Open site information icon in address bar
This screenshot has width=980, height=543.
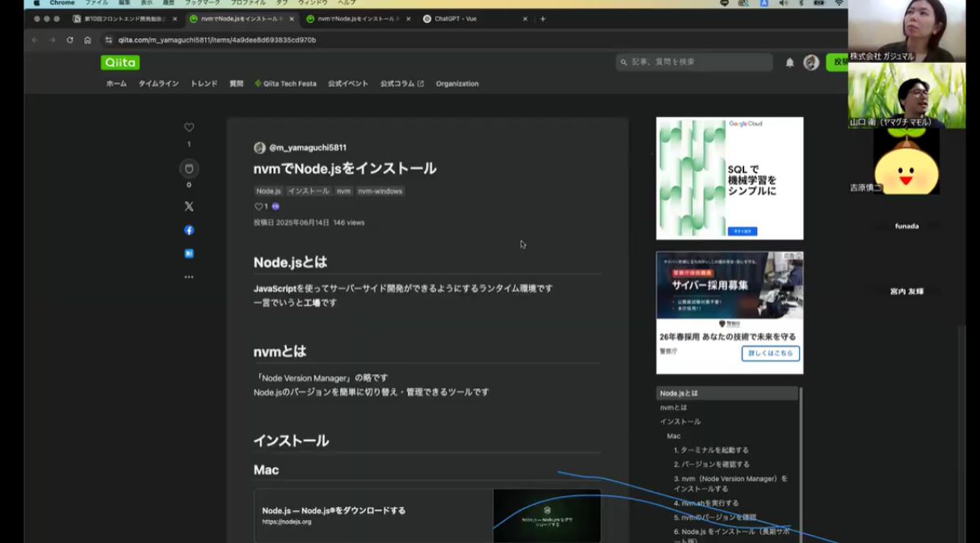[x=108, y=40]
